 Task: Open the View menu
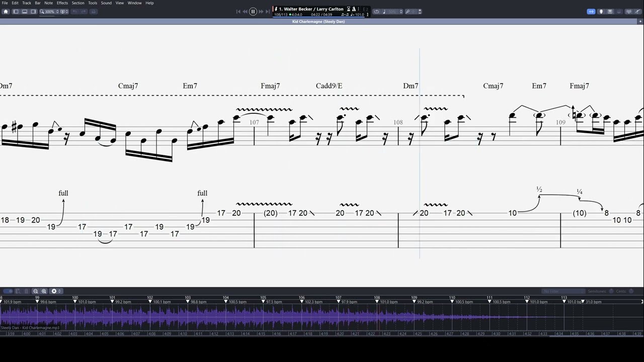[x=120, y=3]
